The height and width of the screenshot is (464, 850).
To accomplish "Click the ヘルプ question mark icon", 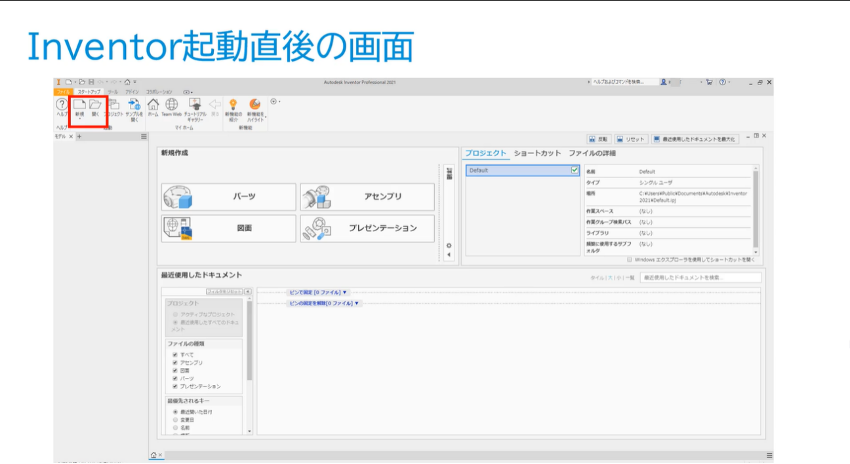I will [x=62, y=105].
